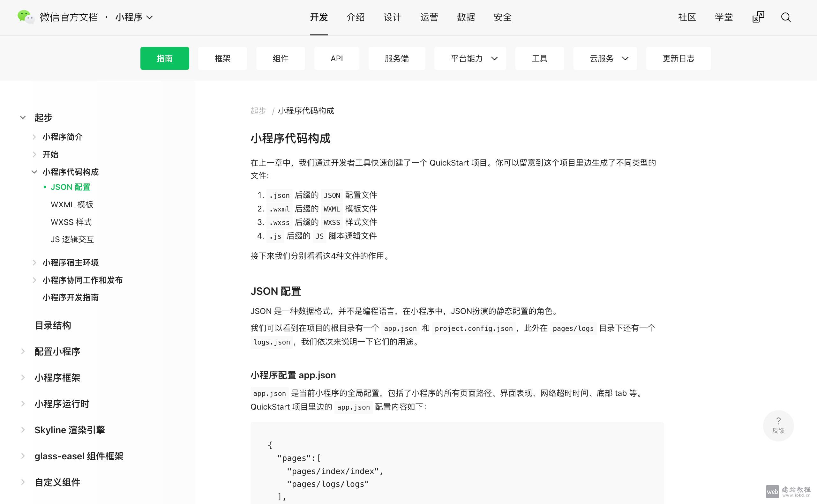Click the WeChat logo icon
817x504 pixels.
[x=26, y=17]
